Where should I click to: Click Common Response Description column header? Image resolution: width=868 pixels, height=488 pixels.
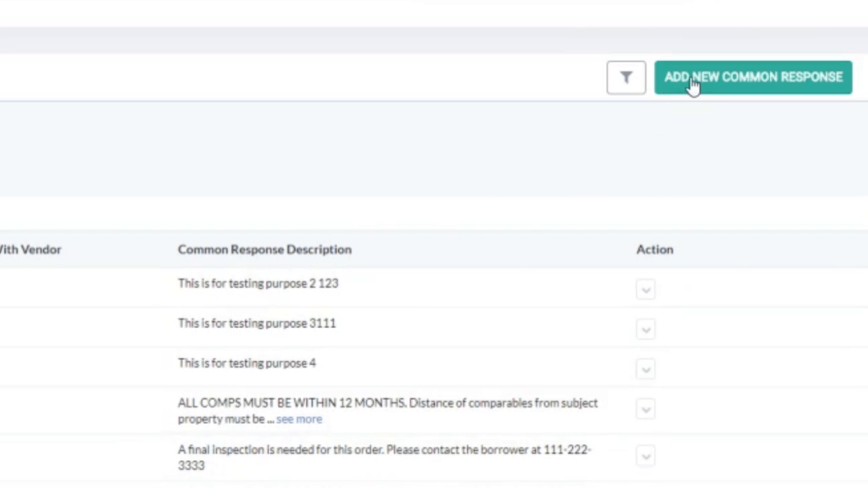pos(264,250)
